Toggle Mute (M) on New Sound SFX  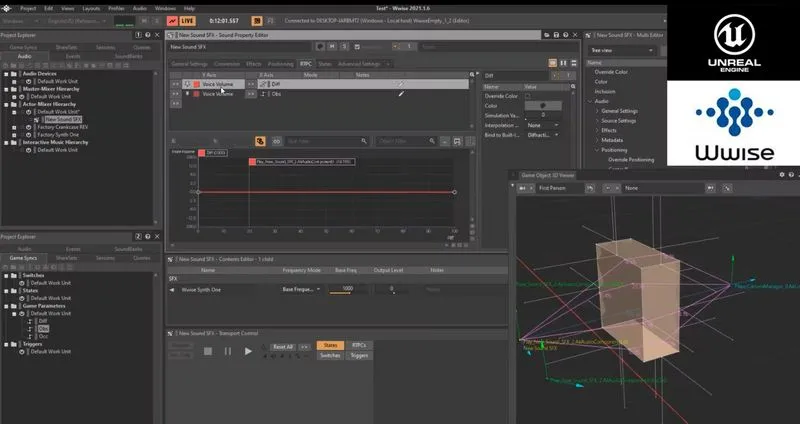pos(332,46)
